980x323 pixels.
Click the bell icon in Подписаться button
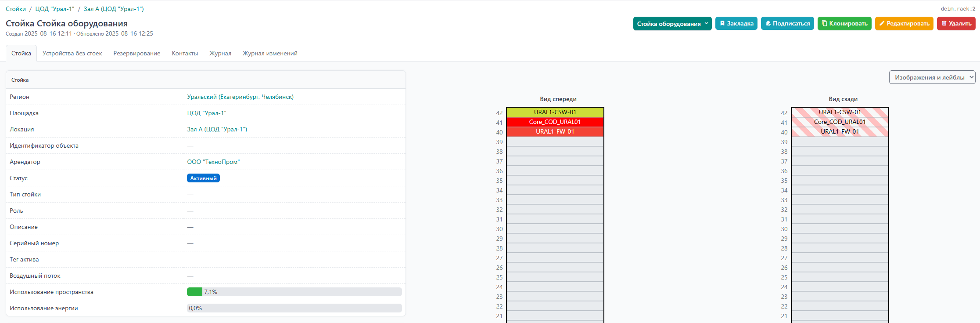(x=768, y=24)
